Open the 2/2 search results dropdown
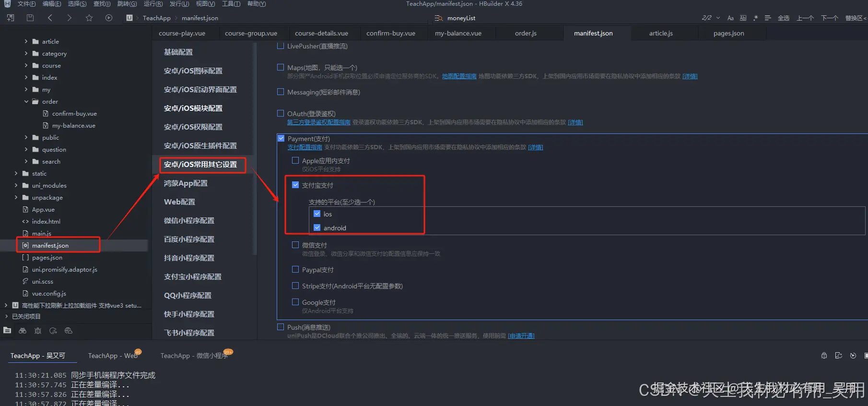 coord(718,18)
